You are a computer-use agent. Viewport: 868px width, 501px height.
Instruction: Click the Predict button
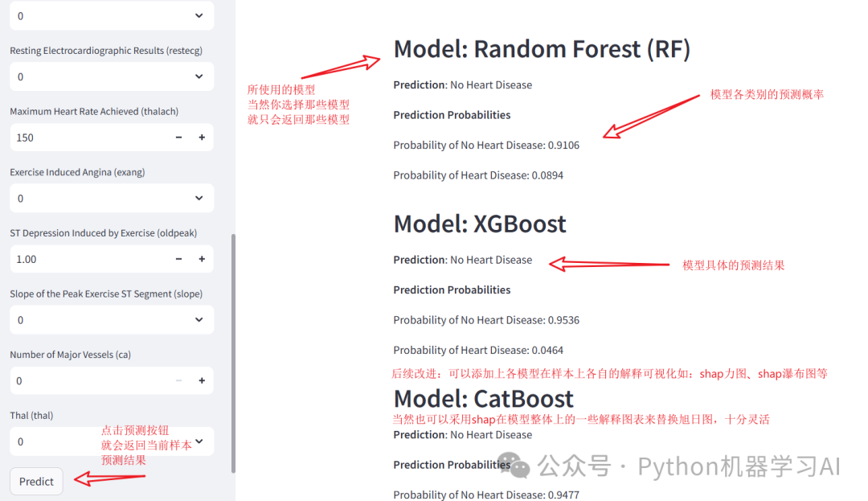coord(36,481)
